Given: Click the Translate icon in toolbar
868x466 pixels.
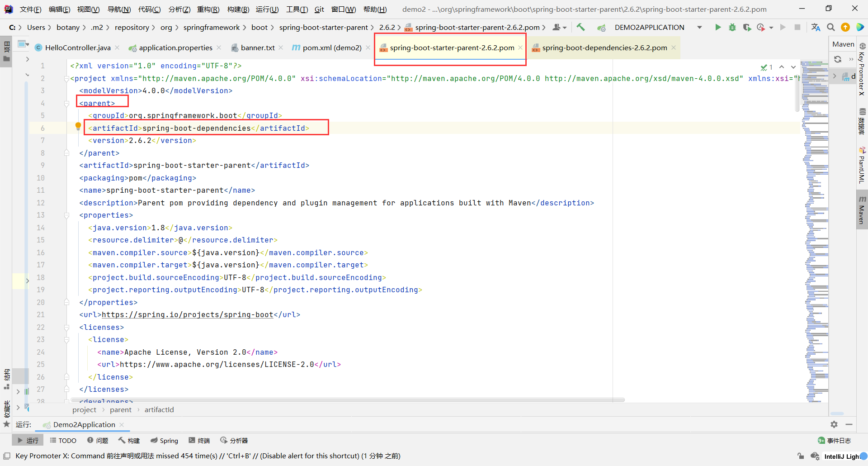Looking at the screenshot, I should 816,27.
